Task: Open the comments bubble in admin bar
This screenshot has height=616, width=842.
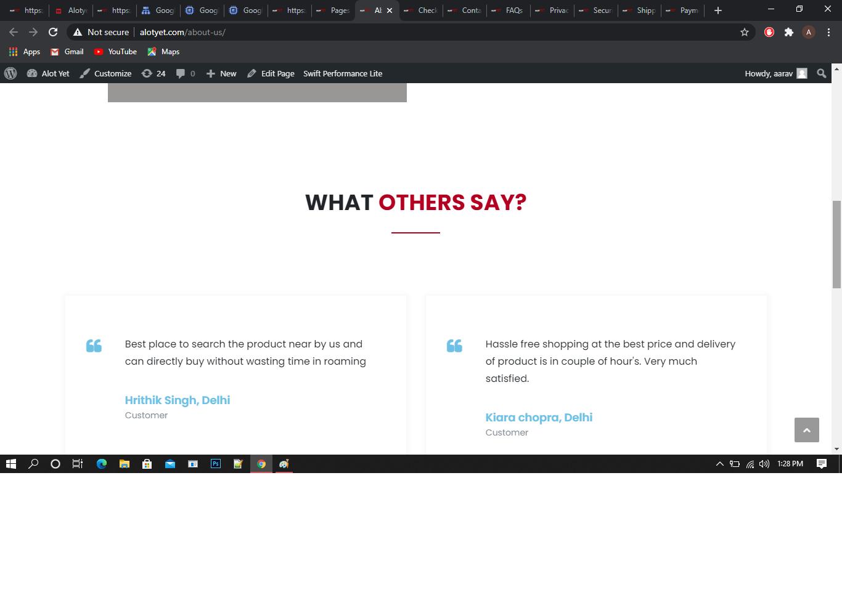Action: pyautogui.click(x=186, y=73)
